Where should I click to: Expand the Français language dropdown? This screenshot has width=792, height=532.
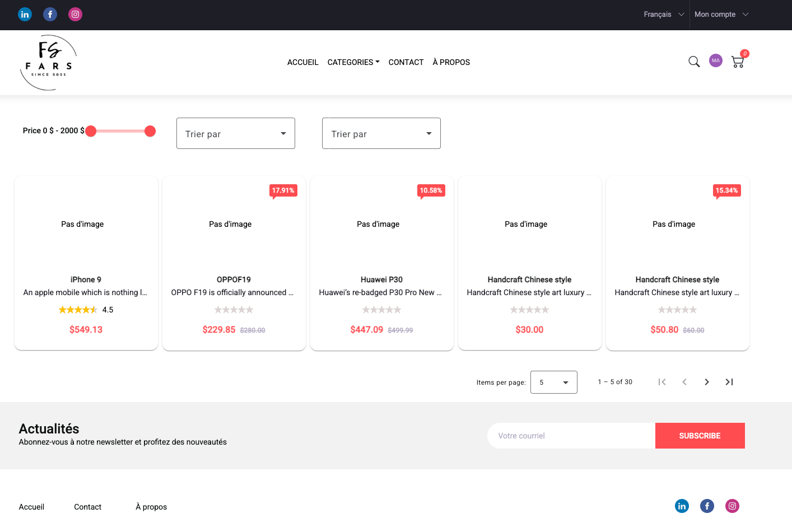(664, 15)
